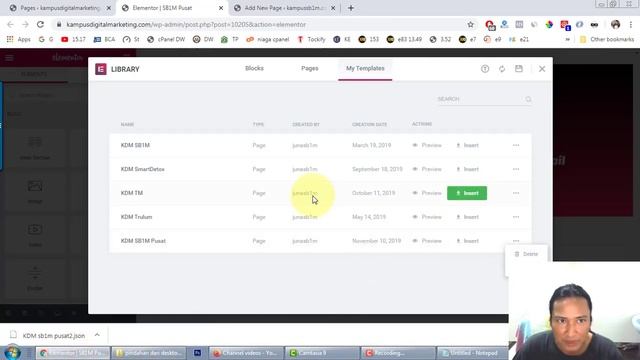Click the Chrome profile avatar
The image size is (640, 360).
tap(616, 24)
